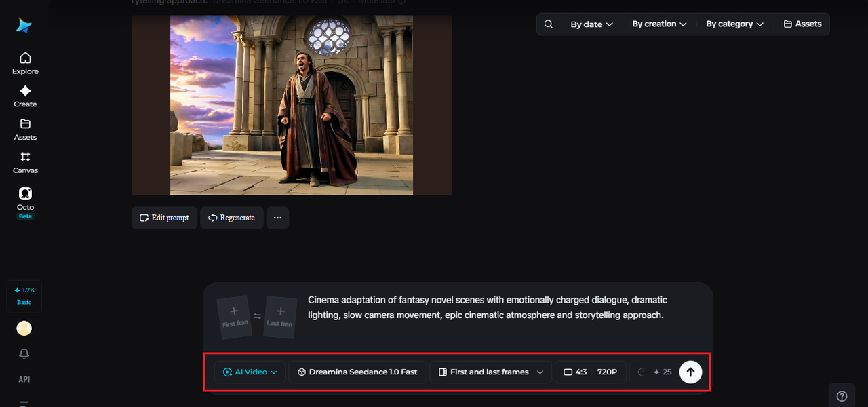Open the user profile avatar

click(x=24, y=328)
